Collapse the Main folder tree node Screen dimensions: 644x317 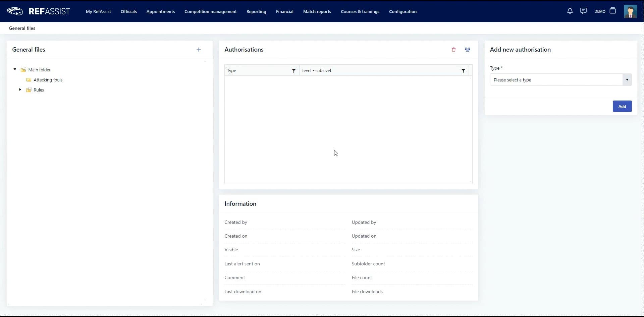coord(15,70)
